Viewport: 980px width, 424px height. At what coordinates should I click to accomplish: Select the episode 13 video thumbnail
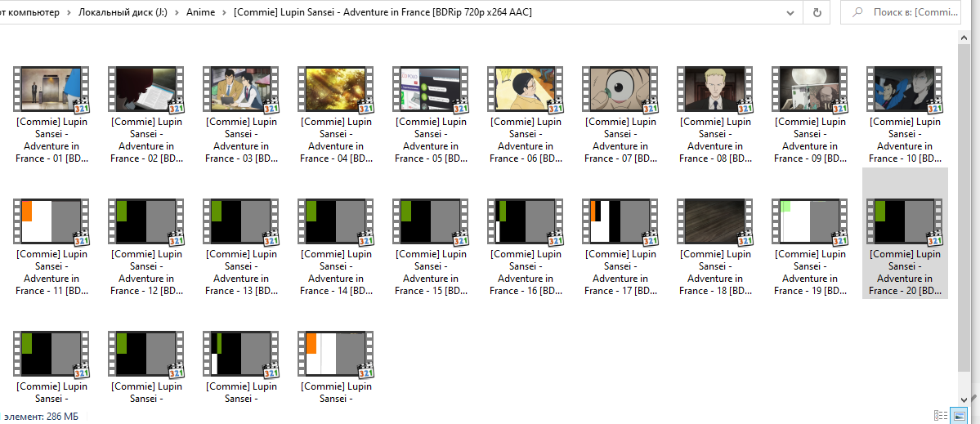pos(240,221)
